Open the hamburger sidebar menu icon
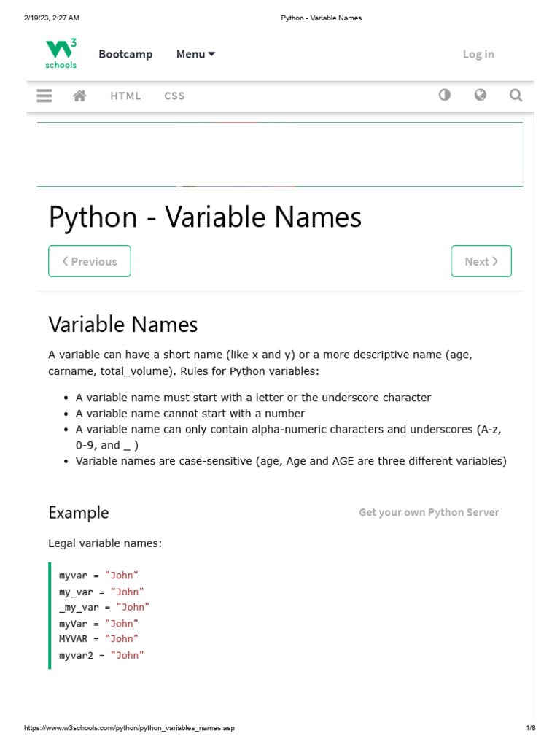 click(44, 96)
